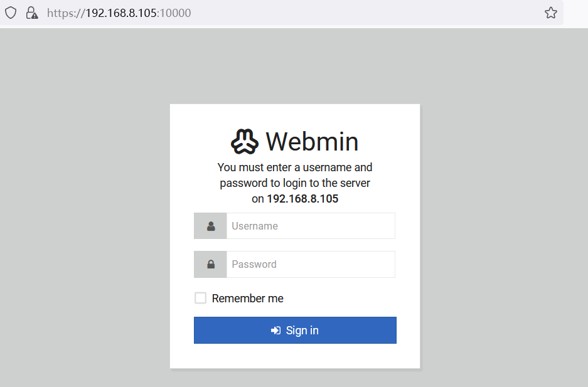Click the Webmin heading text
The image size is (588, 387).
312,142
